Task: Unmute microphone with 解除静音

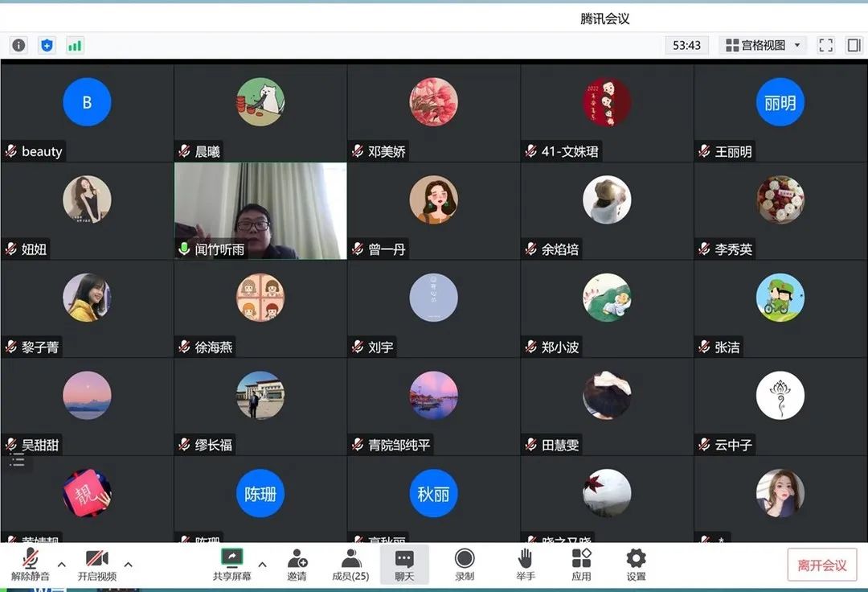Action: [x=31, y=565]
